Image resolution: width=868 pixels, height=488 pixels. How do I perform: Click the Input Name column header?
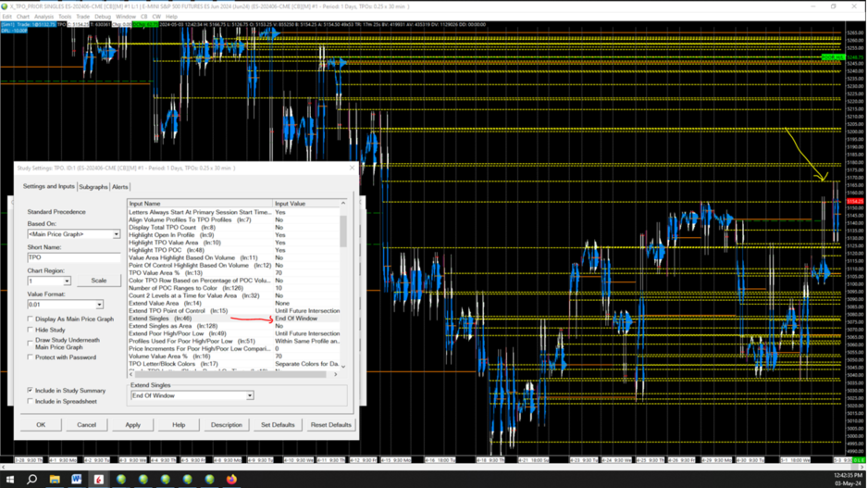click(200, 204)
